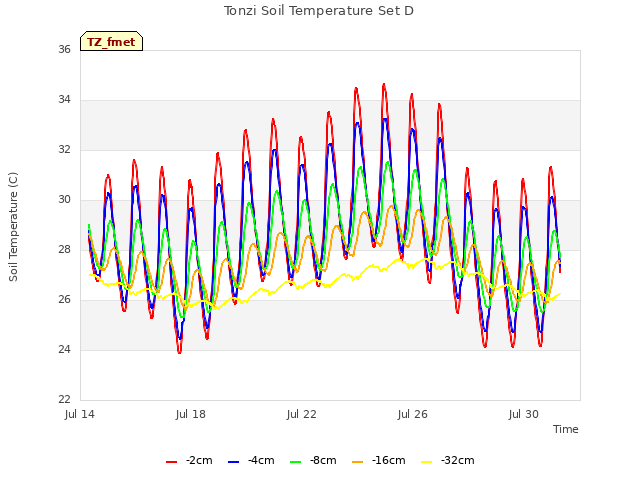The image size is (640, 480).
Task: Toggle the -32cm legend entry
Action: point(447,461)
